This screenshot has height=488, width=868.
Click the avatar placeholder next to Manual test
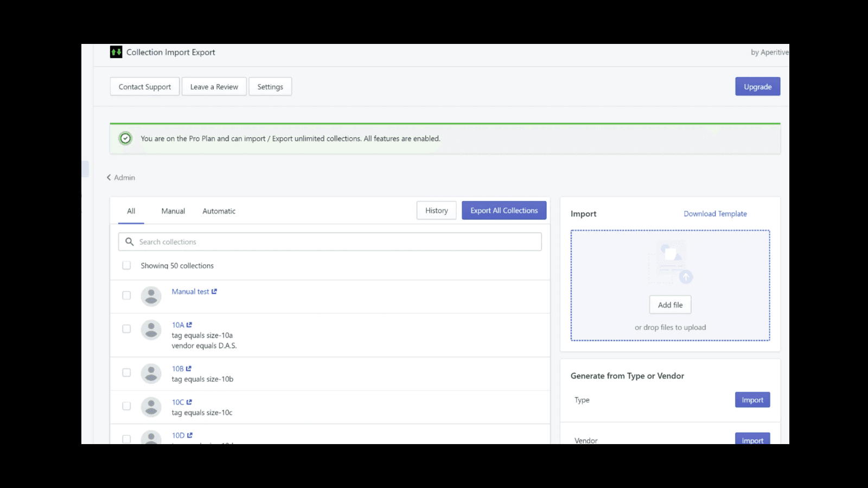tap(151, 296)
